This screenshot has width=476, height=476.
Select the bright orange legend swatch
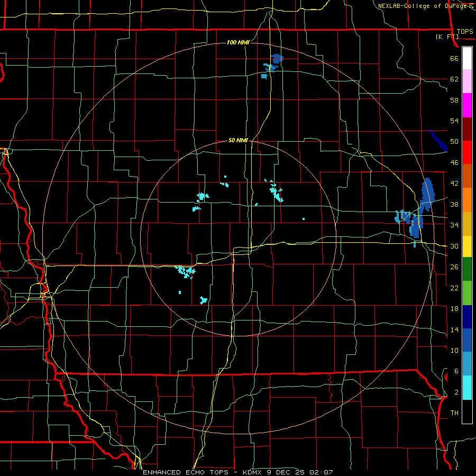(x=467, y=200)
